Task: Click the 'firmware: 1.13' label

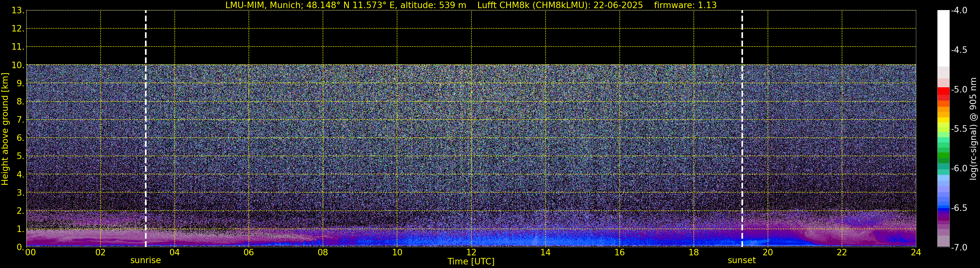Action: 685,5
